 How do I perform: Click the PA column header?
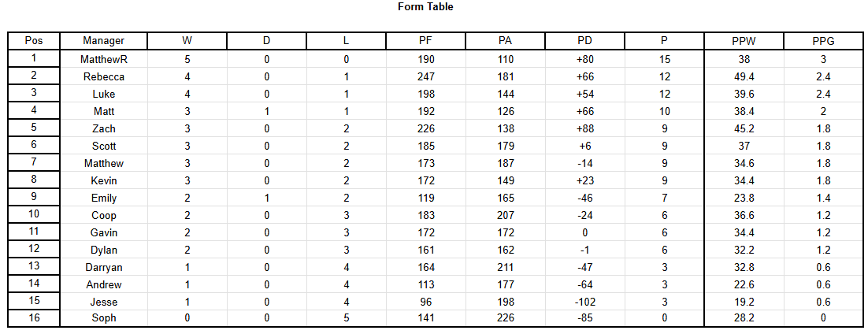click(506, 40)
